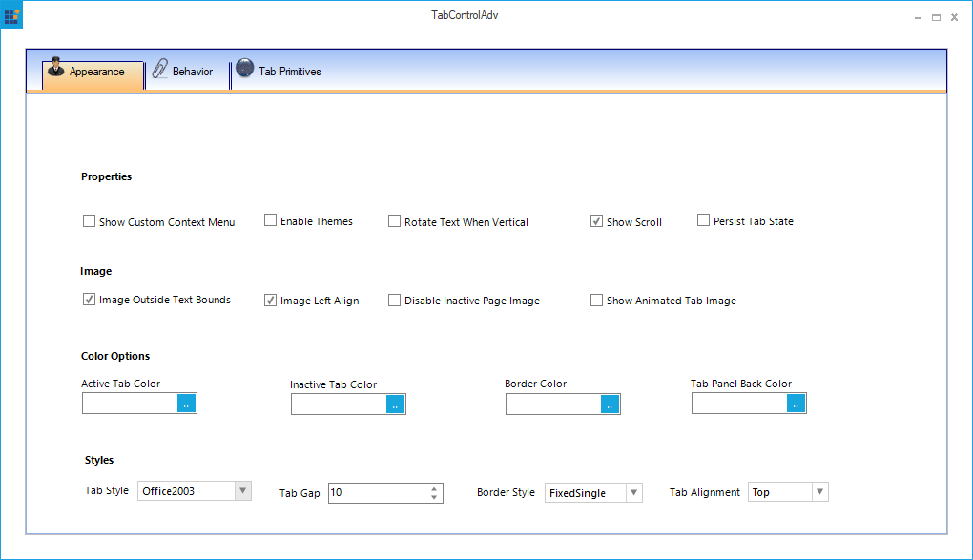Open the Active Tab Color picker button
Screen dimensions: 973x560
(186, 403)
